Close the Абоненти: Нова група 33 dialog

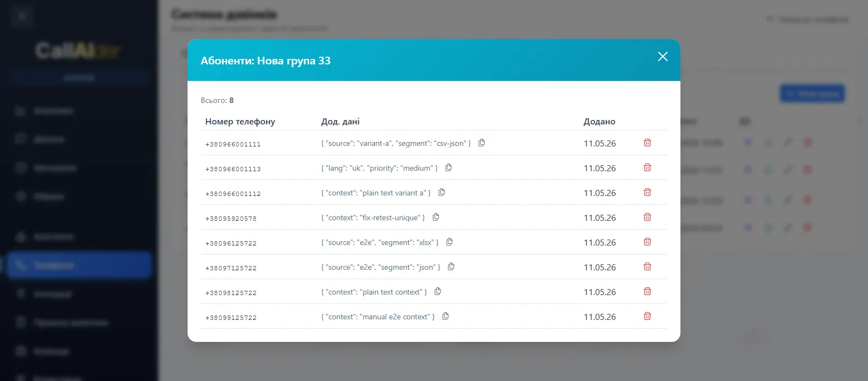pos(663,57)
